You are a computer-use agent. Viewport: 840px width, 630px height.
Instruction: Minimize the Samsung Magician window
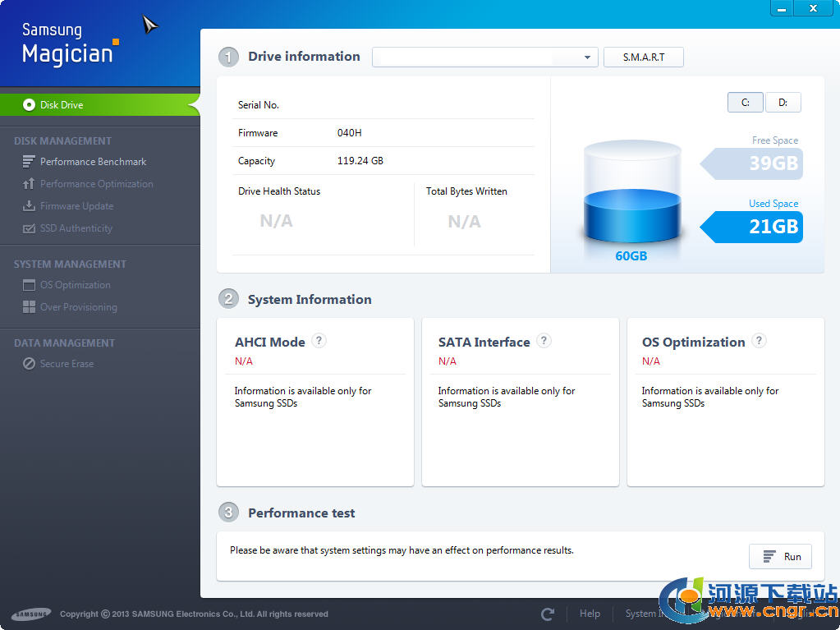781,8
